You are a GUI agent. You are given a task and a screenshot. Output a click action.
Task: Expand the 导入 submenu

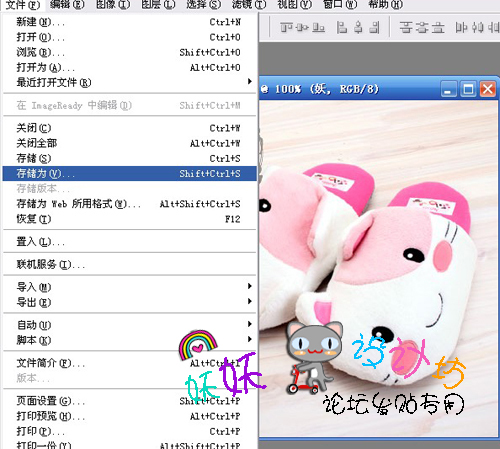point(129,287)
